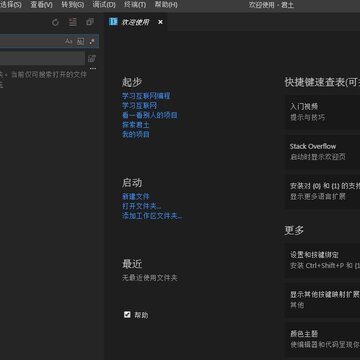360x360 pixels.
Task: Open the 调试(D) menu
Action: pyautogui.click(x=104, y=5)
